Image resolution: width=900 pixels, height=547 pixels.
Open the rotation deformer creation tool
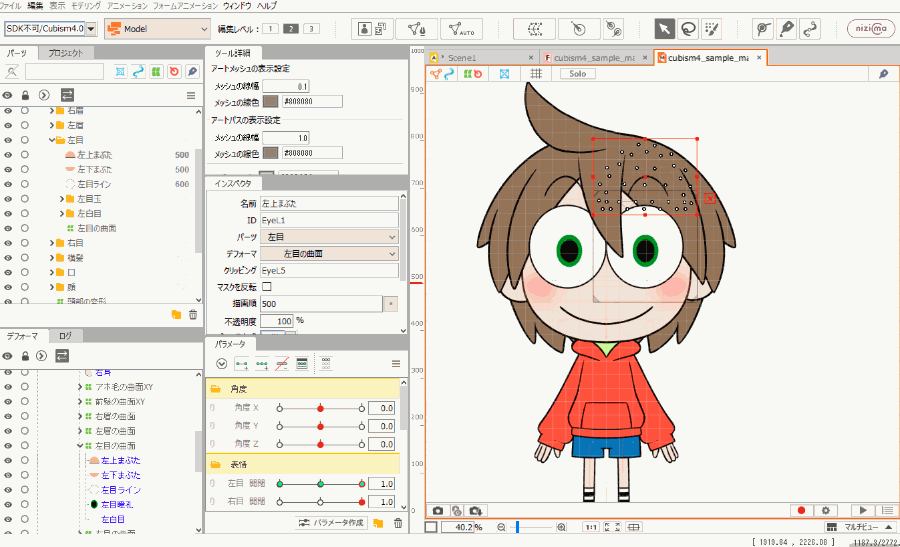[614, 29]
